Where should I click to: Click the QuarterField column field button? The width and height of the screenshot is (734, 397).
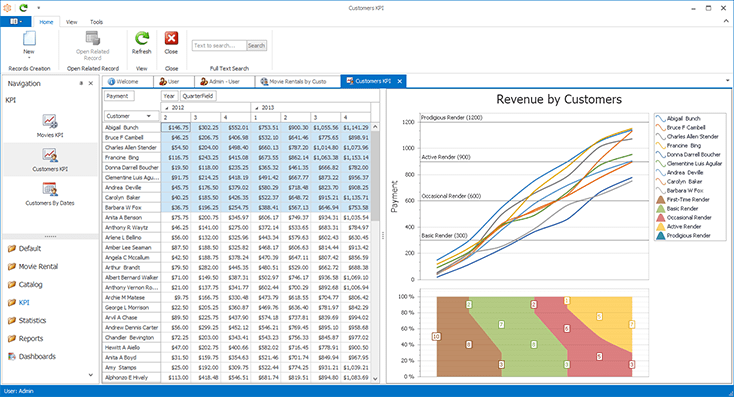point(198,96)
